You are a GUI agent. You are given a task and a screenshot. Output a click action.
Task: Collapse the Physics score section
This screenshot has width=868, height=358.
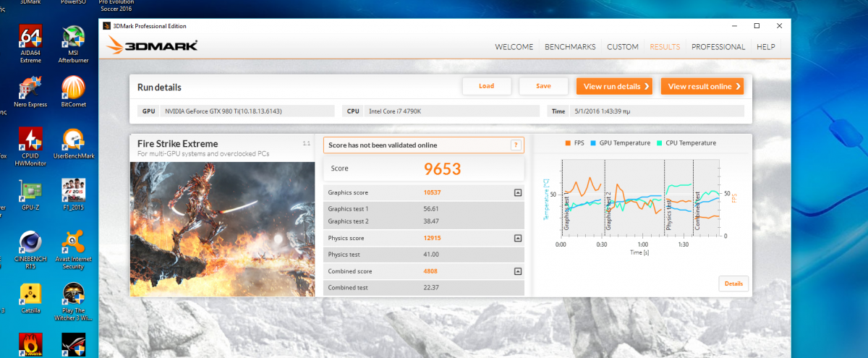[518, 238]
